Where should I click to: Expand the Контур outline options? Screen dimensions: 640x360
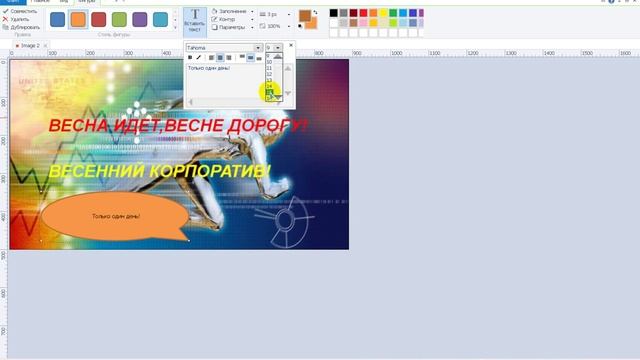252,19
